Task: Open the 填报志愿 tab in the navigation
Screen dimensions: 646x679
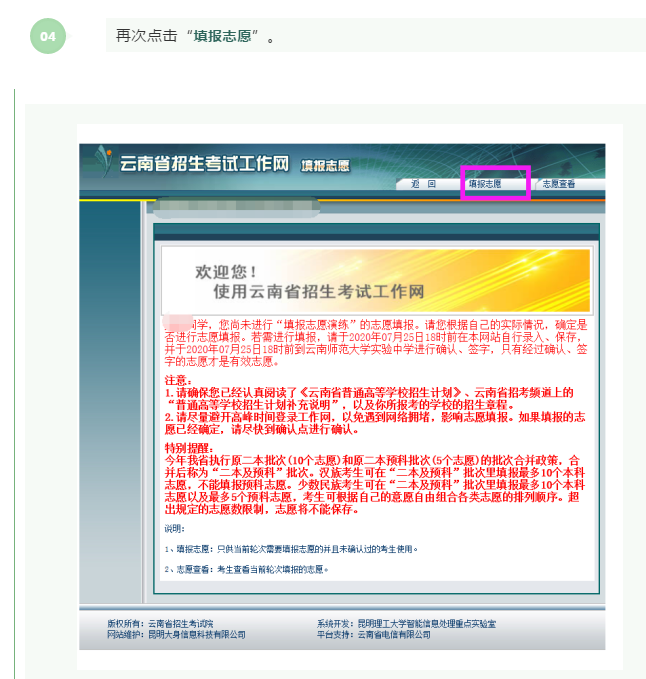Action: coord(485,184)
